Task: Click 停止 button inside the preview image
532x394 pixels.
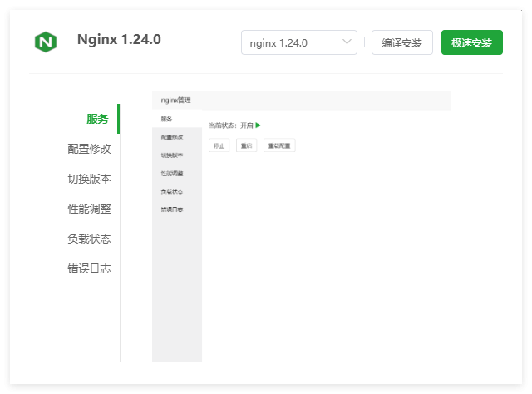Action: coord(219,145)
